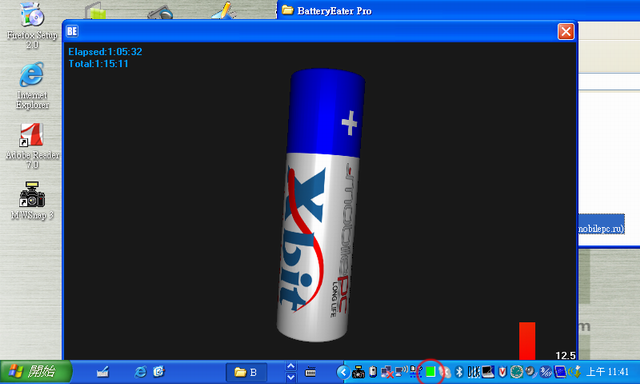
Task: Open the Firefox Setup 2.0 desktop icon
Action: click(32, 25)
